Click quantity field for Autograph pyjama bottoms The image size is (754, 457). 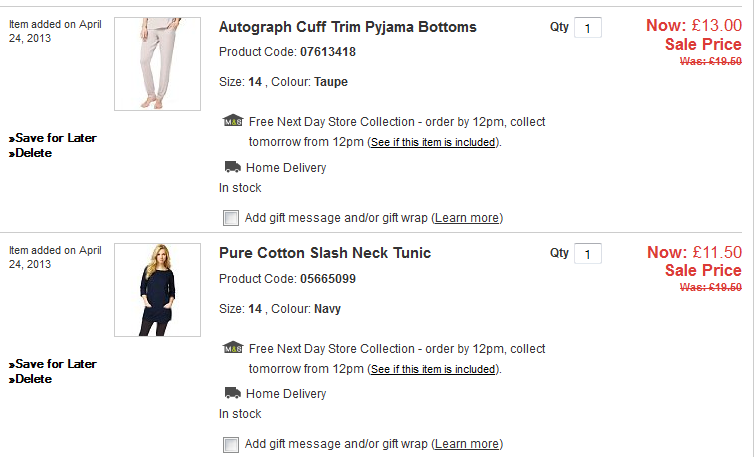click(588, 28)
